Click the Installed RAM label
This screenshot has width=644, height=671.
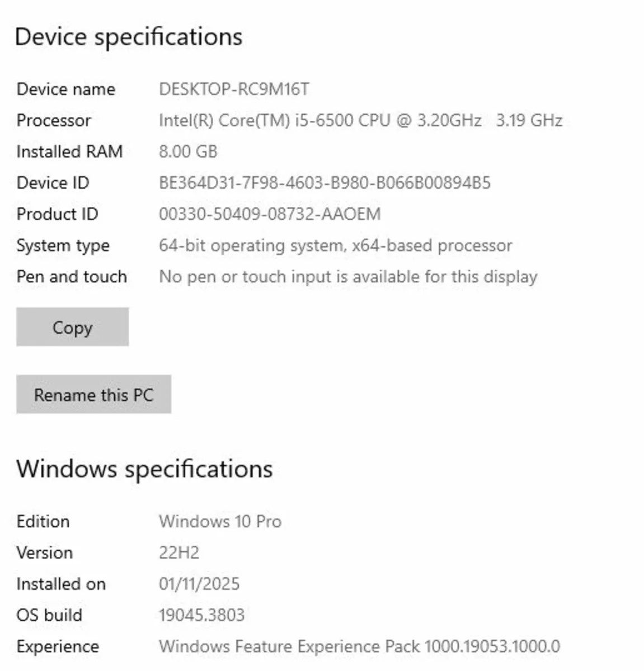coord(70,151)
